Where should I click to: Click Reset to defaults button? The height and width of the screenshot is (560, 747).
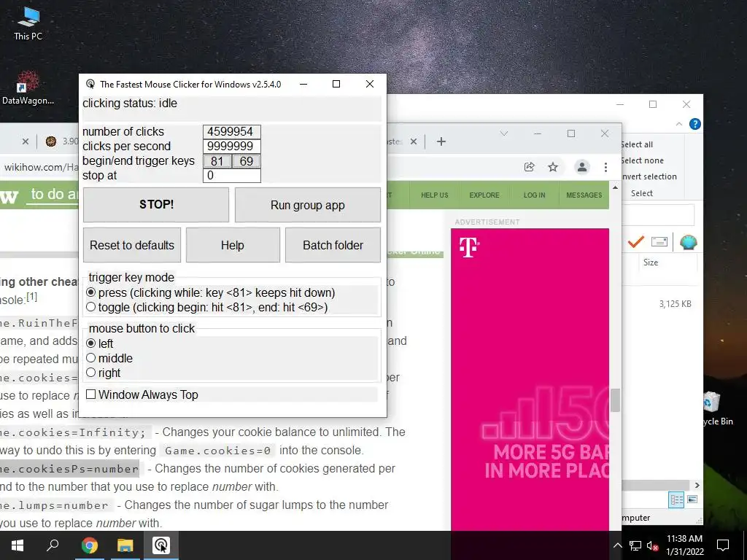click(x=132, y=245)
